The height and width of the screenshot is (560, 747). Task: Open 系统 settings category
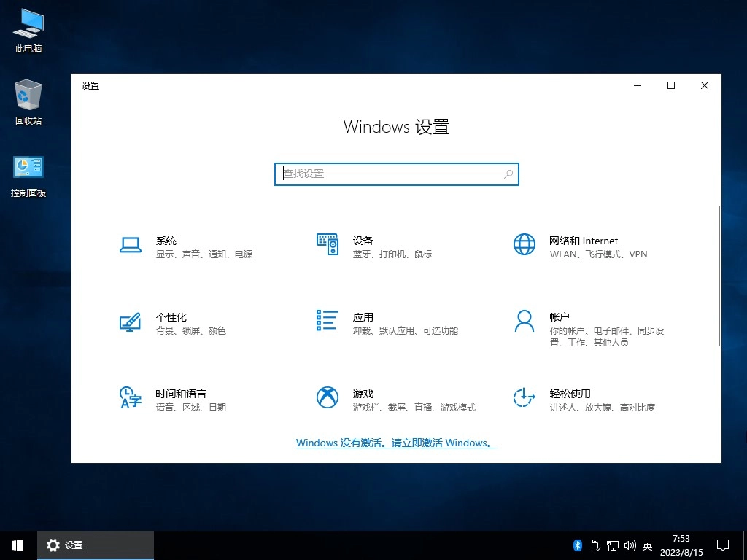click(x=166, y=246)
